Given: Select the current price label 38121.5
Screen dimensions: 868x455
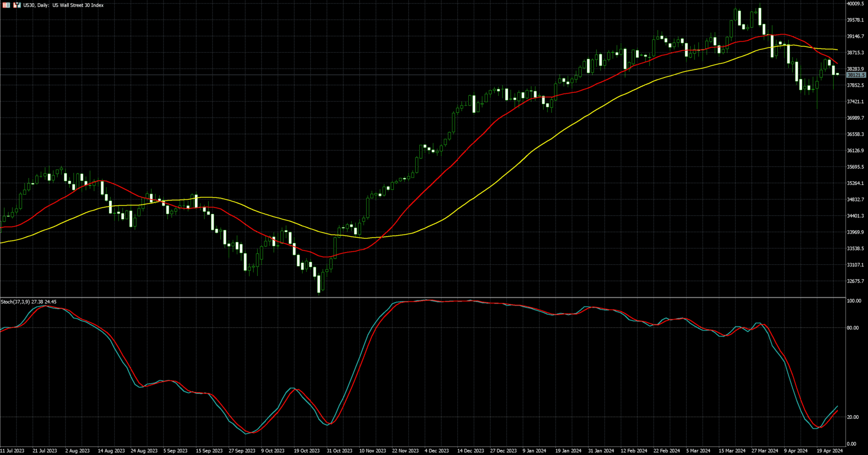Looking at the screenshot, I should pyautogui.click(x=856, y=75).
